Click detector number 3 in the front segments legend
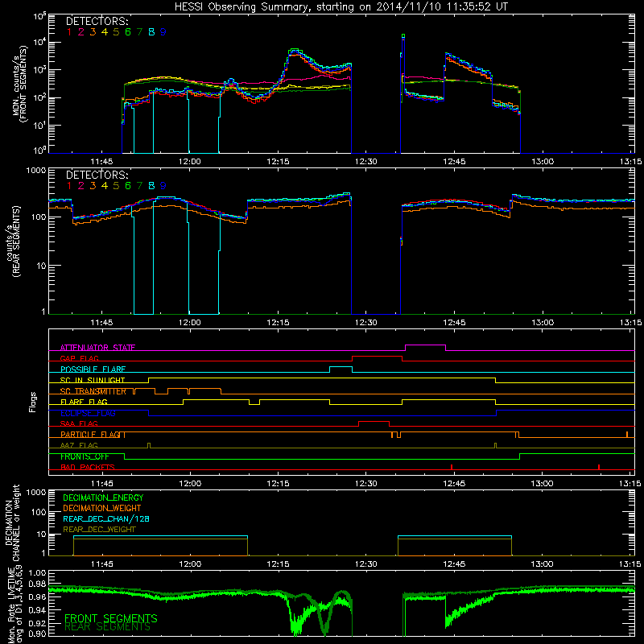The width and height of the screenshot is (644, 644). click(93, 32)
